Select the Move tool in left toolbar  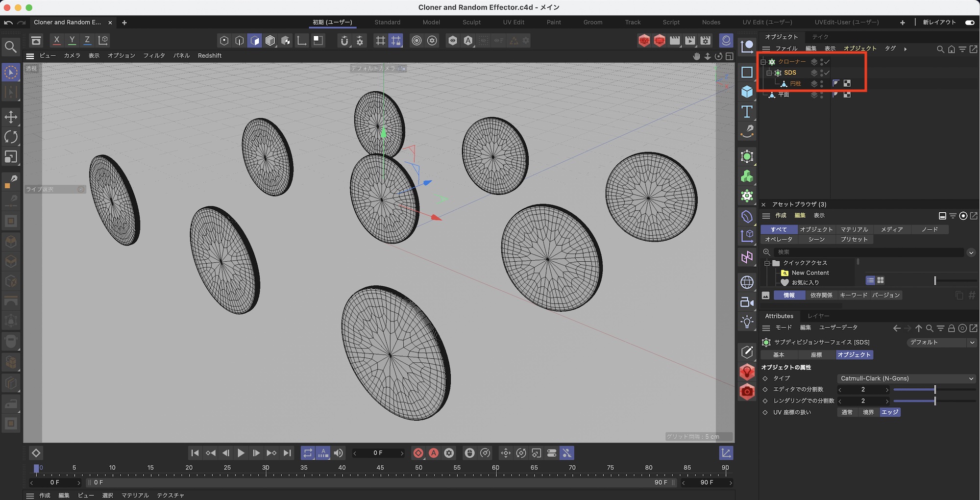point(11,117)
